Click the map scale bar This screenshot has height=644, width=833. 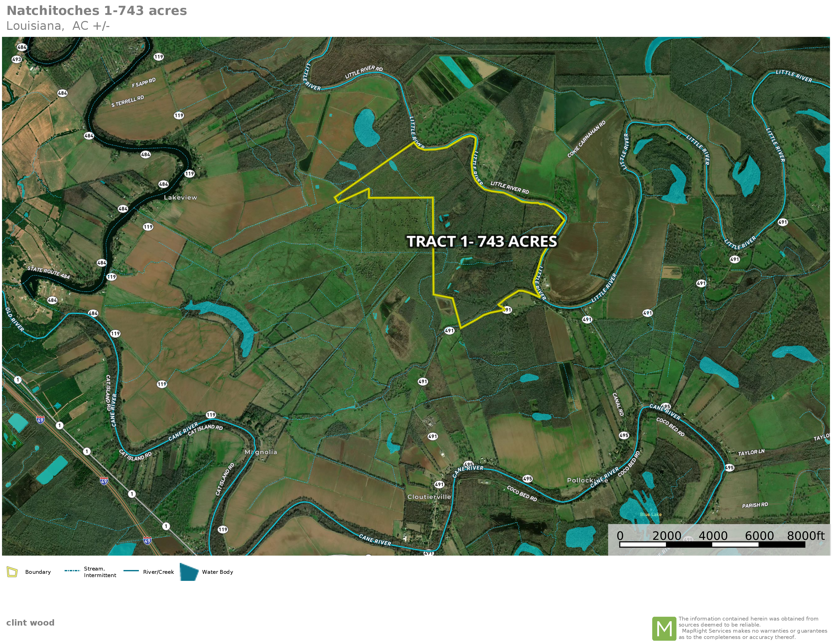click(x=712, y=544)
